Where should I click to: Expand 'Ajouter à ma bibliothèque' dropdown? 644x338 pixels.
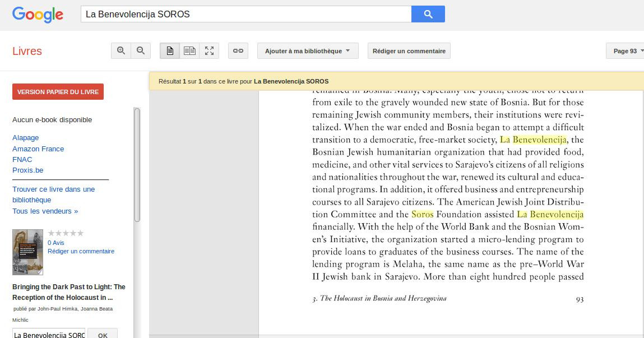click(x=308, y=51)
